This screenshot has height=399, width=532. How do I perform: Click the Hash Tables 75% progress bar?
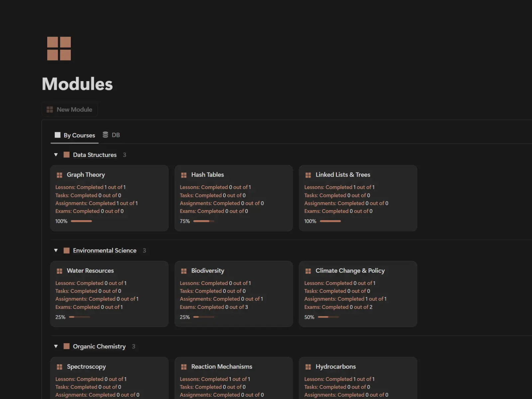[203, 221]
